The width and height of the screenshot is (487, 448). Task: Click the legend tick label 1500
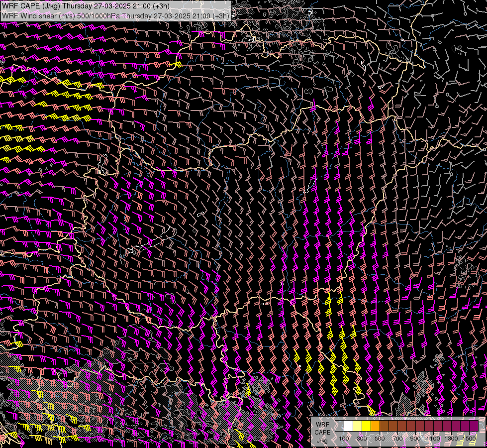[469, 439]
